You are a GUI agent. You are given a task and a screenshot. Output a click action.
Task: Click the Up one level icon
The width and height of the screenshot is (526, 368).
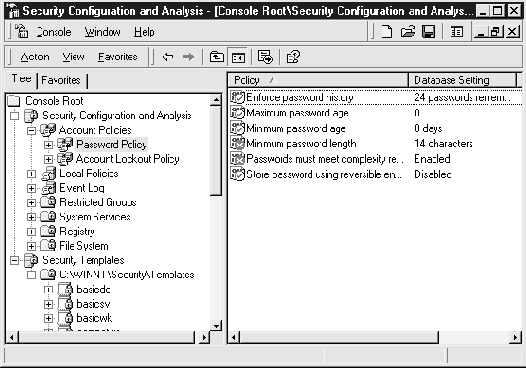pos(217,57)
